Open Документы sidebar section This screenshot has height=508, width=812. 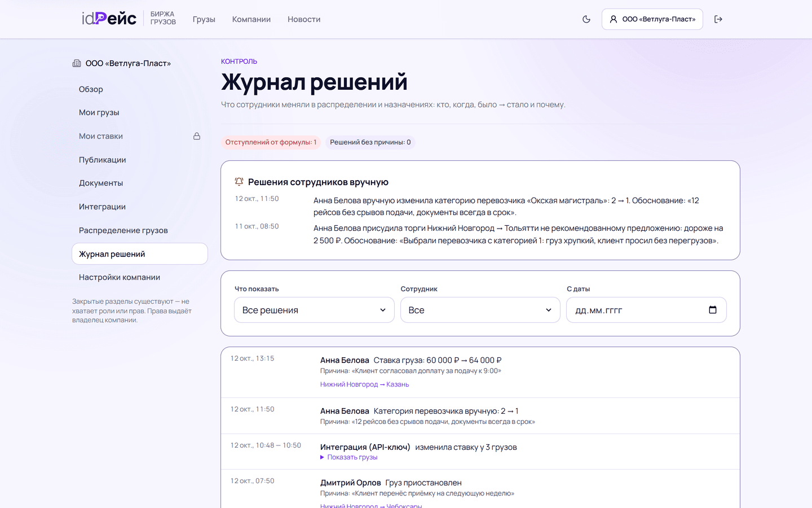coord(140,183)
